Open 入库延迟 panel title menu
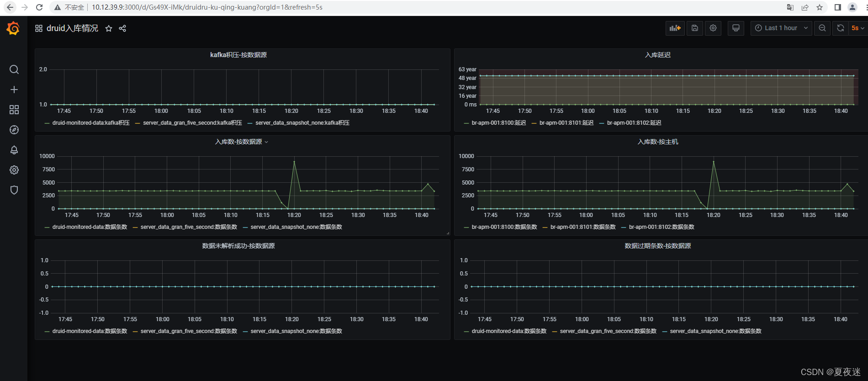This screenshot has width=868, height=381. (x=658, y=55)
